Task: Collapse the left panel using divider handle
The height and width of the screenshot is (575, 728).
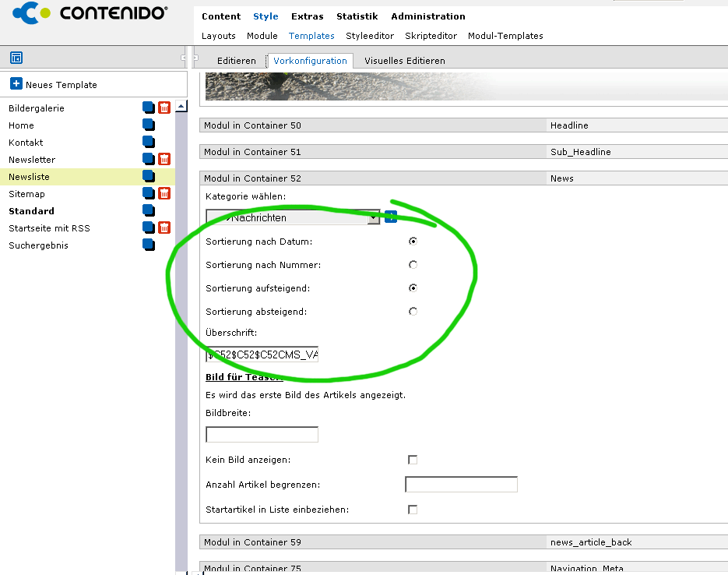Action: click(185, 58)
